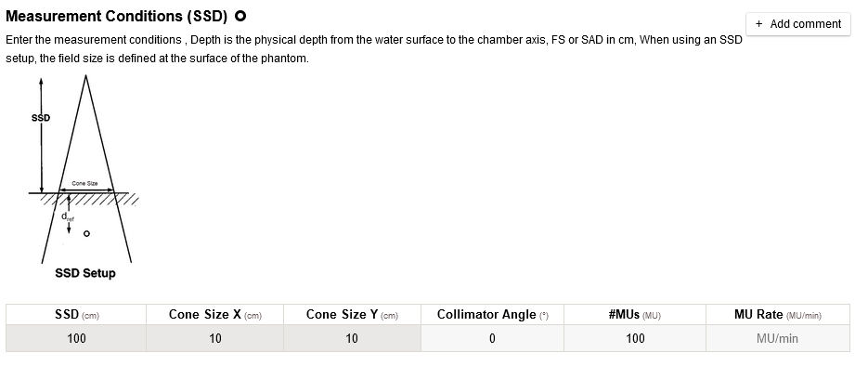Select the Collimator Angle value field

[x=492, y=338]
